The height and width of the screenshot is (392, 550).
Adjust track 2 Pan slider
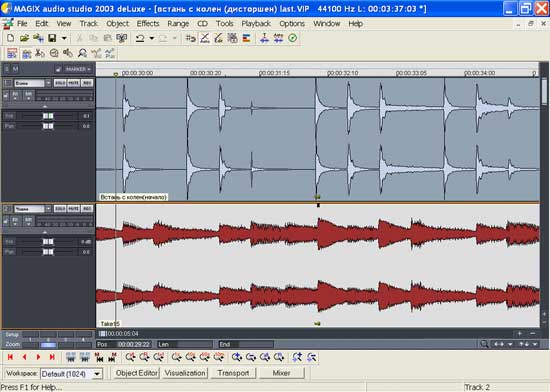48,252
